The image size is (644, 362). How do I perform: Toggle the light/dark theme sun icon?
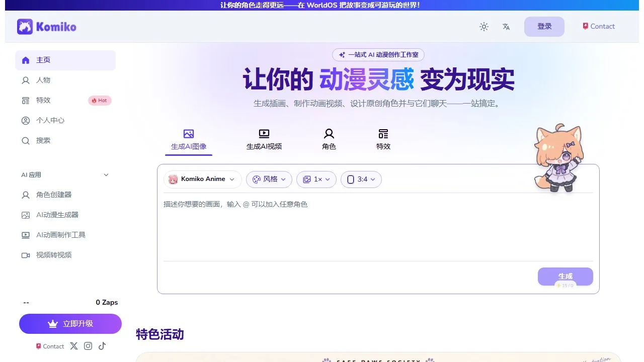[x=484, y=27]
